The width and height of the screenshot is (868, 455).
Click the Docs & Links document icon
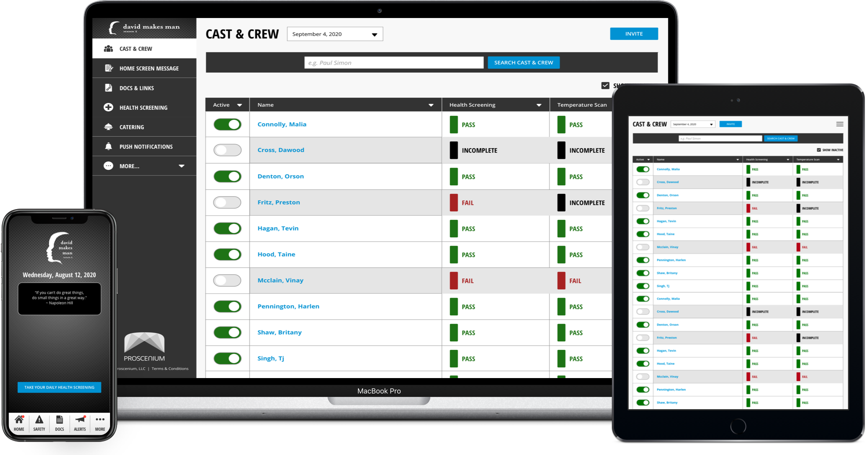point(108,88)
